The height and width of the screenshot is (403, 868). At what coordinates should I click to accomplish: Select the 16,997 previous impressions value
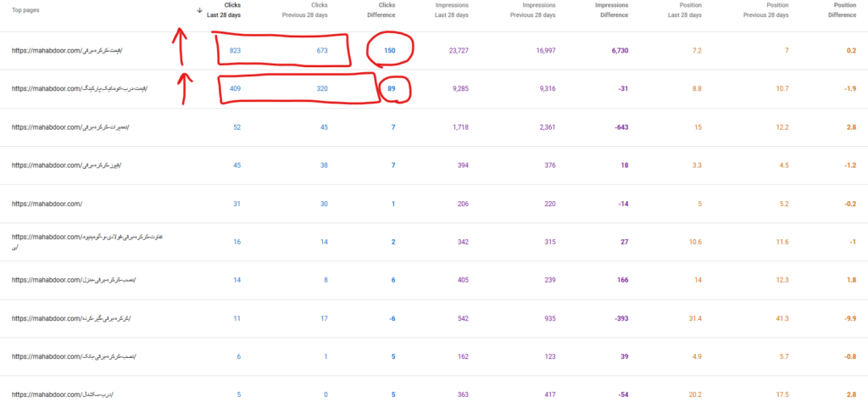pyautogui.click(x=546, y=50)
